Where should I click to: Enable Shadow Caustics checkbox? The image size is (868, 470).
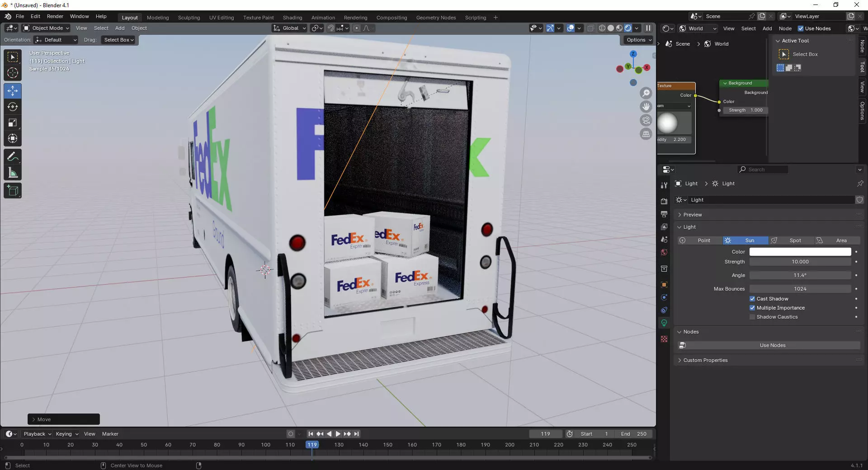coord(752,317)
